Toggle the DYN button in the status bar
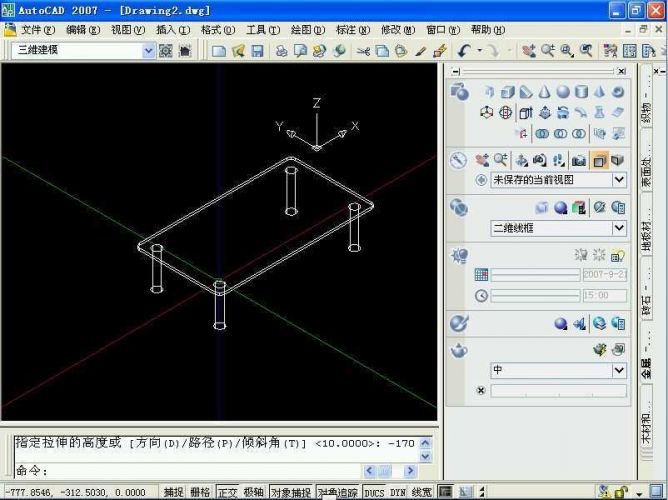 [x=398, y=492]
